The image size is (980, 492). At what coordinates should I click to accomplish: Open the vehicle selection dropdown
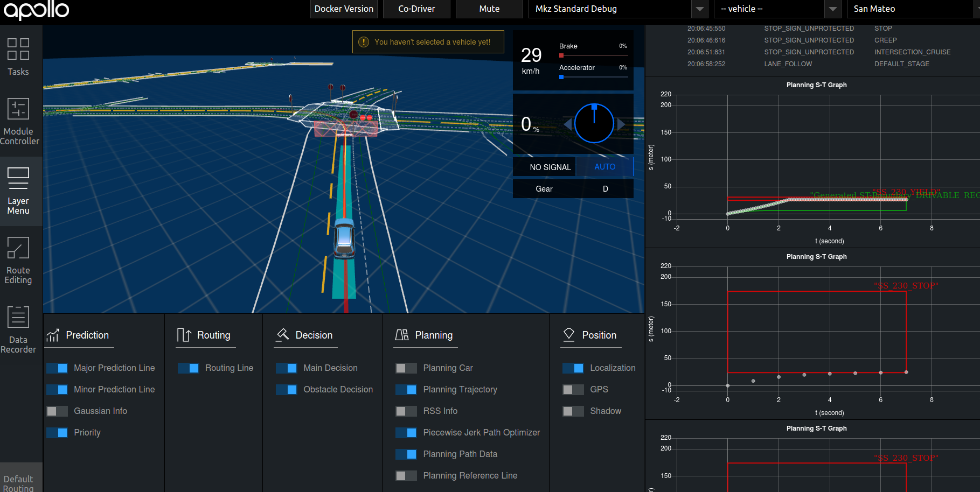[x=777, y=9]
